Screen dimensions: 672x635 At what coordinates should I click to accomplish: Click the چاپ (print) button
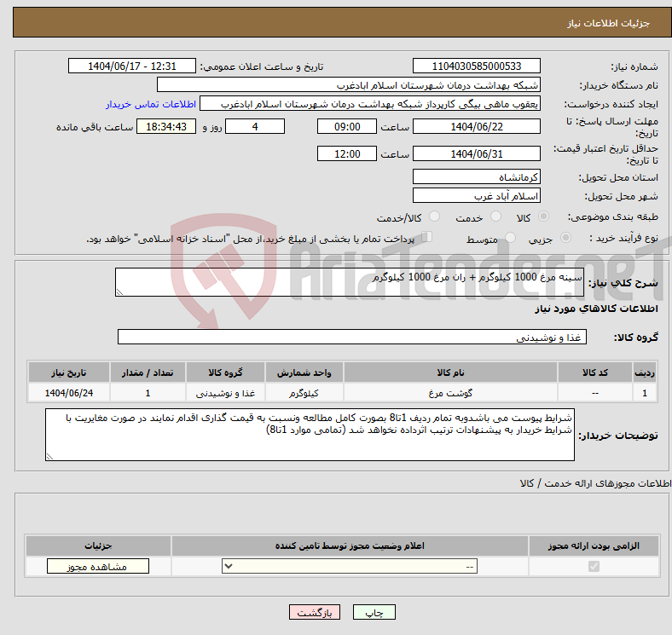coord(374,613)
